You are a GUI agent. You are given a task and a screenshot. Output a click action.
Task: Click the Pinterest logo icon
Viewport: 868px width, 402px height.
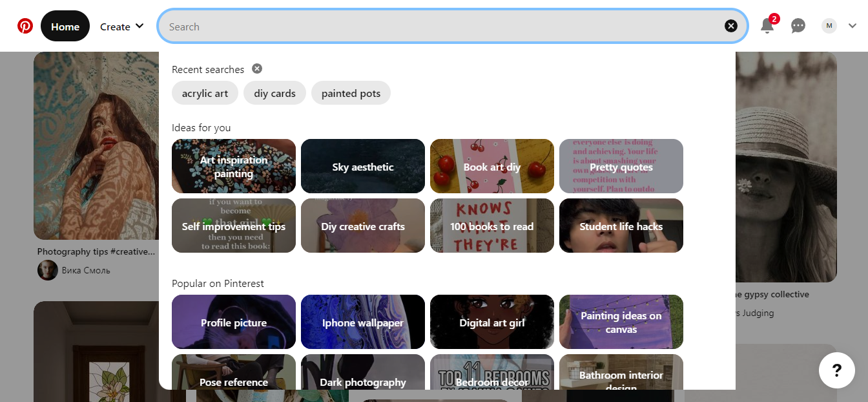tap(25, 26)
